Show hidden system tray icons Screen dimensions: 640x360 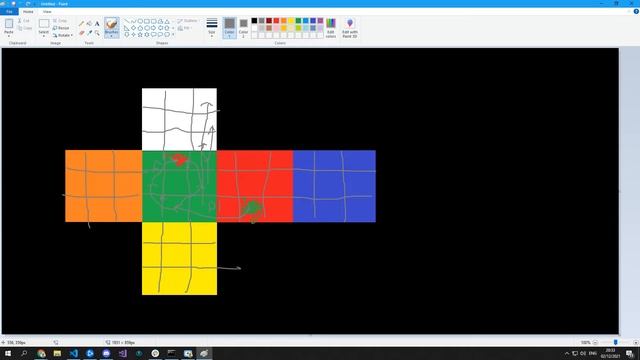(x=567, y=353)
